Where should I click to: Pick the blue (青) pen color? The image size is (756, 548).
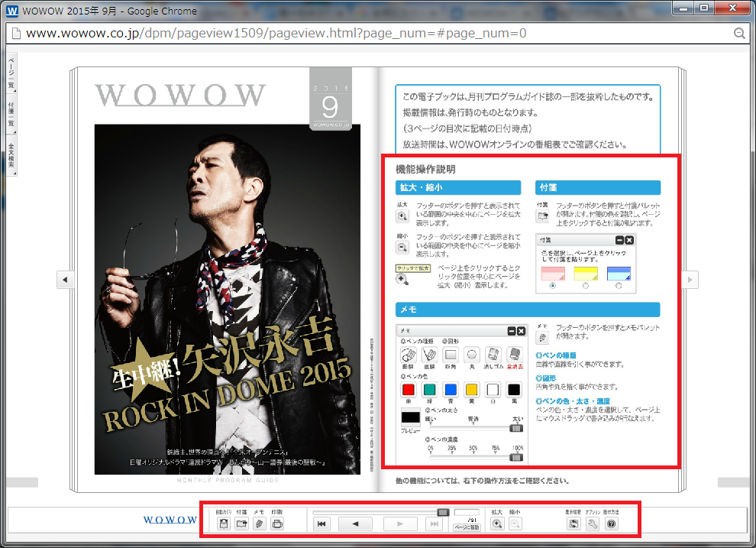(451, 390)
